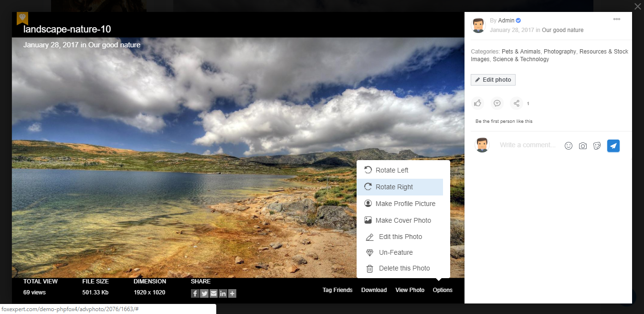
Task: Focus the Write a comment field
Action: (x=528, y=145)
